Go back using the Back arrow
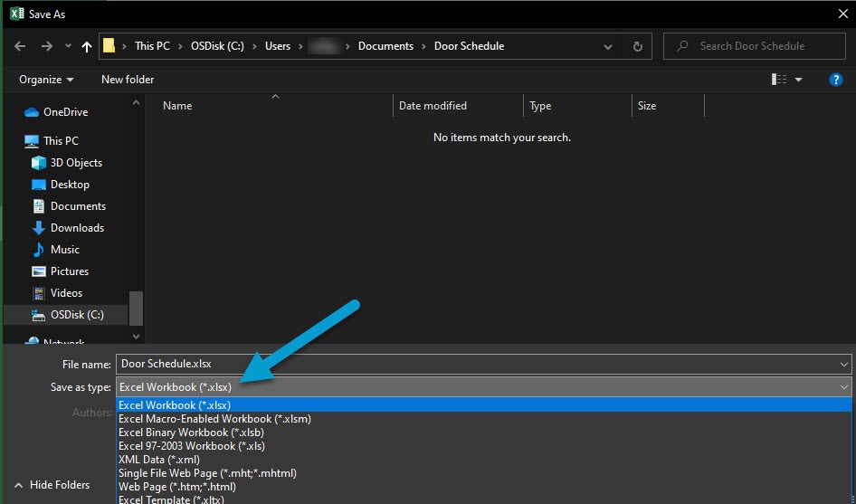 pos(20,46)
